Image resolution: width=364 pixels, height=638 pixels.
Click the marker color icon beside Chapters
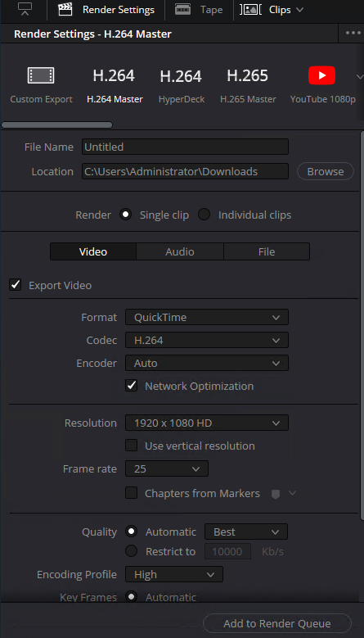coord(276,494)
